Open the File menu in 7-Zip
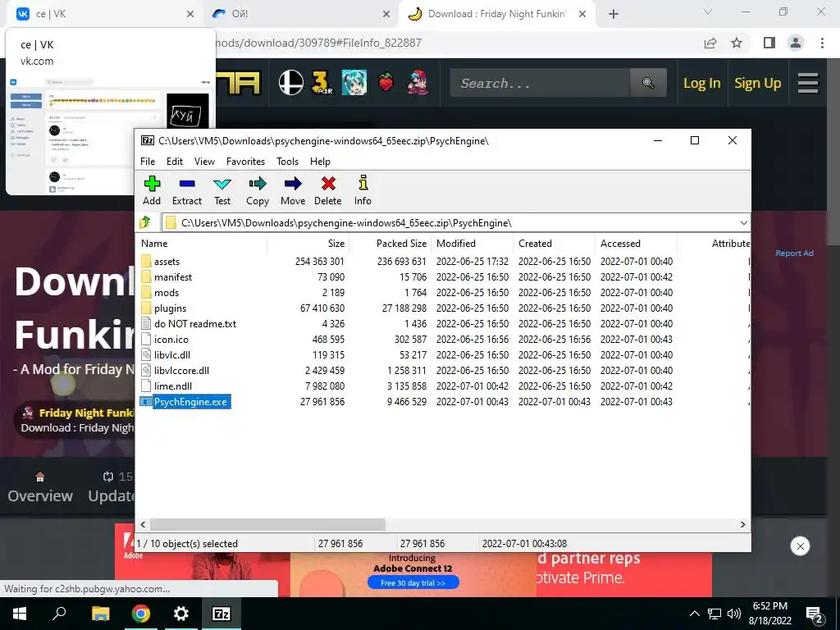Screen dimensions: 840x630 tap(148, 162)
